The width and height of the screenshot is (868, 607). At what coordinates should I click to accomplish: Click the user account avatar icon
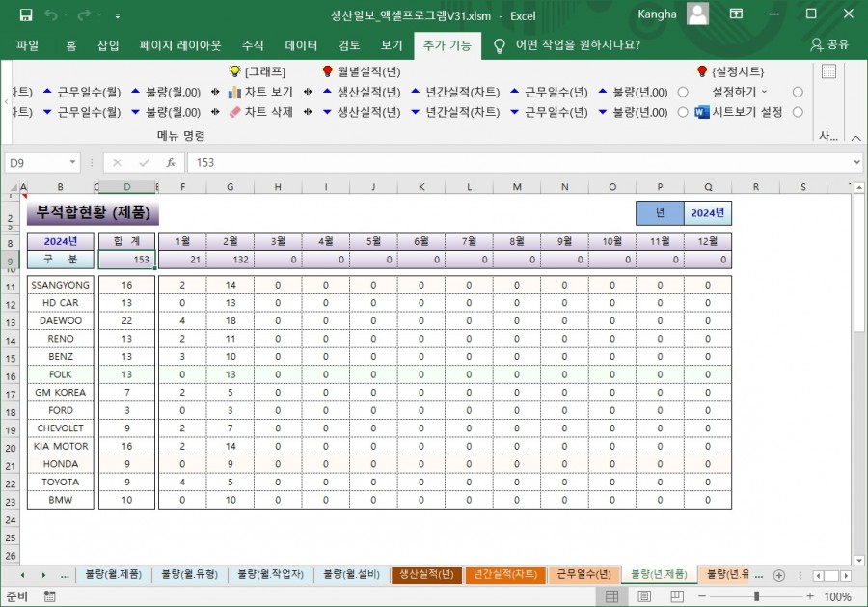697,14
